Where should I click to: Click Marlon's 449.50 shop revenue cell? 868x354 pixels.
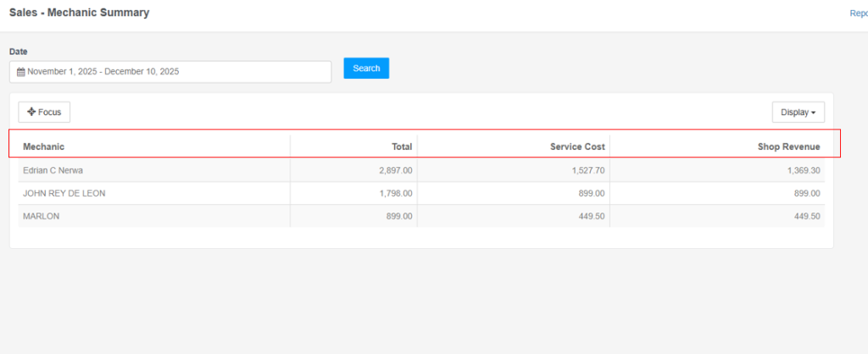(807, 216)
